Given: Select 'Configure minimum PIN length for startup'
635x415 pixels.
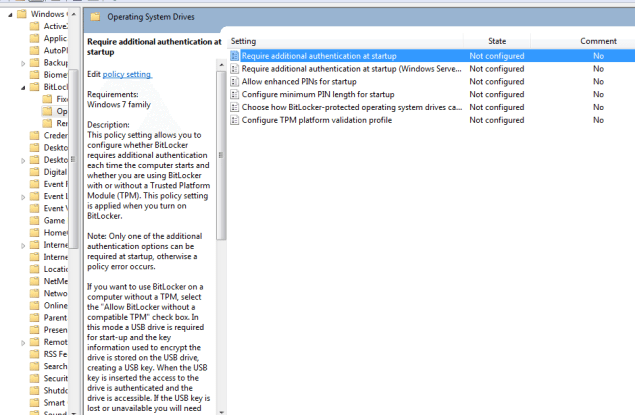Looking at the screenshot, I should (432, 94).
